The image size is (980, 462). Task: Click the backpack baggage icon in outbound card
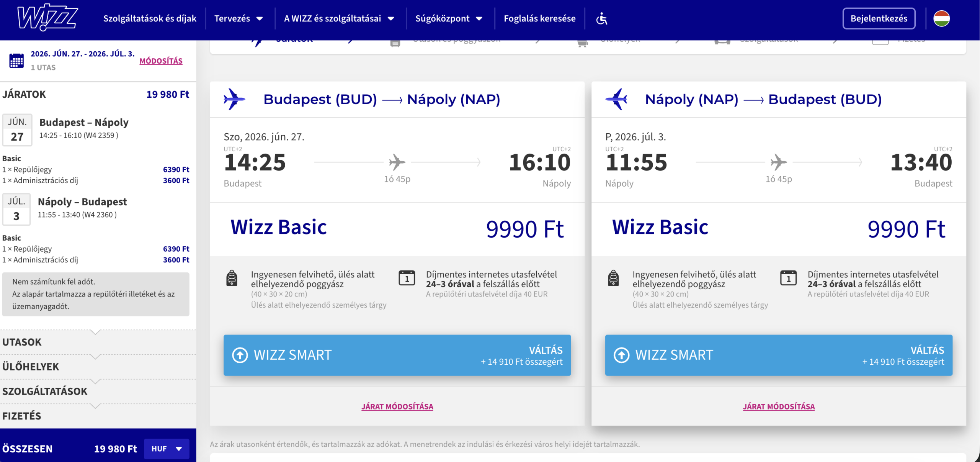(232, 278)
